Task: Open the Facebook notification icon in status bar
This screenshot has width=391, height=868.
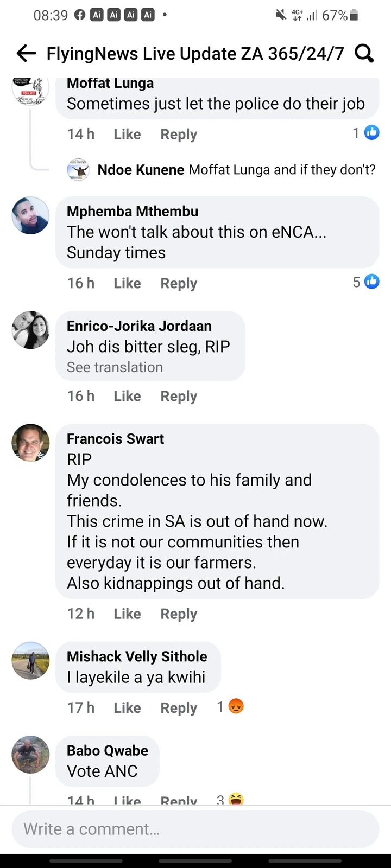Action: tap(80, 15)
